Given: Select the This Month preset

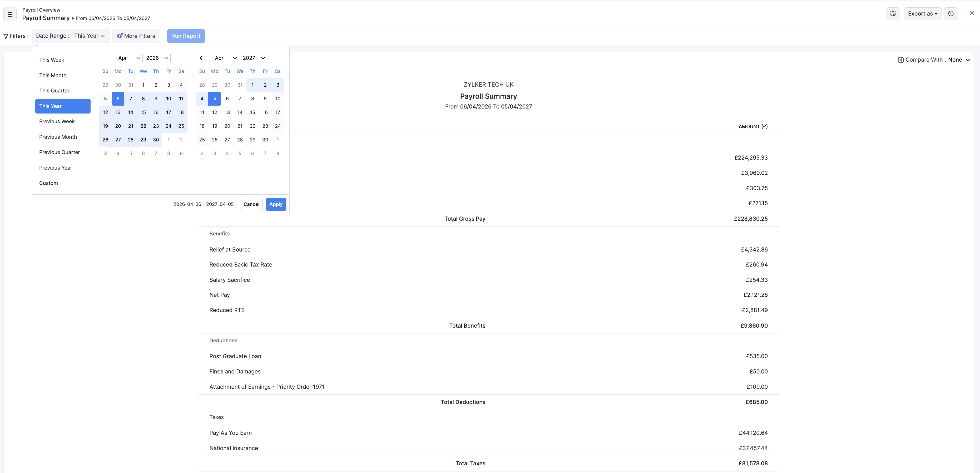Looking at the screenshot, I should coord(63,75).
